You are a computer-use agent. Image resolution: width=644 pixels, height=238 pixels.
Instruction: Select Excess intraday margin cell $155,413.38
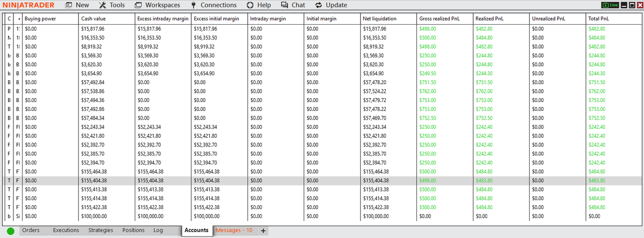pos(163,190)
